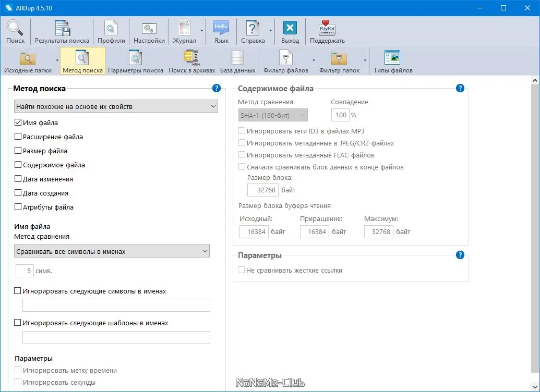Open the Поиск magnifier tool
Image resolution: width=540 pixels, height=392 pixels.
(16, 32)
